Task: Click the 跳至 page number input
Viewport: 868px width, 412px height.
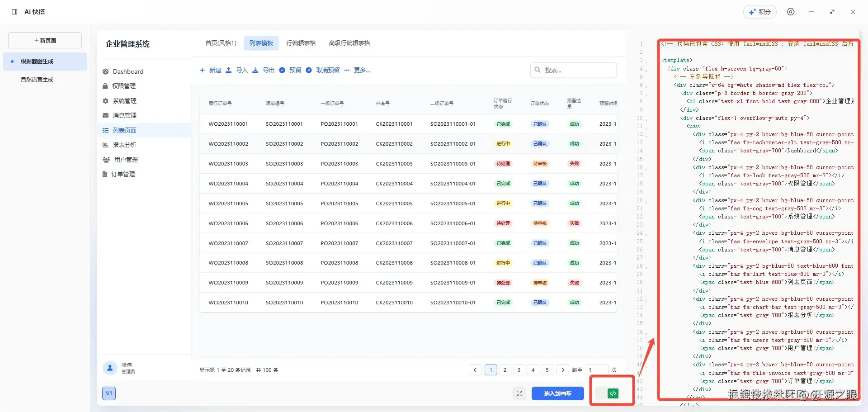Action: point(597,370)
